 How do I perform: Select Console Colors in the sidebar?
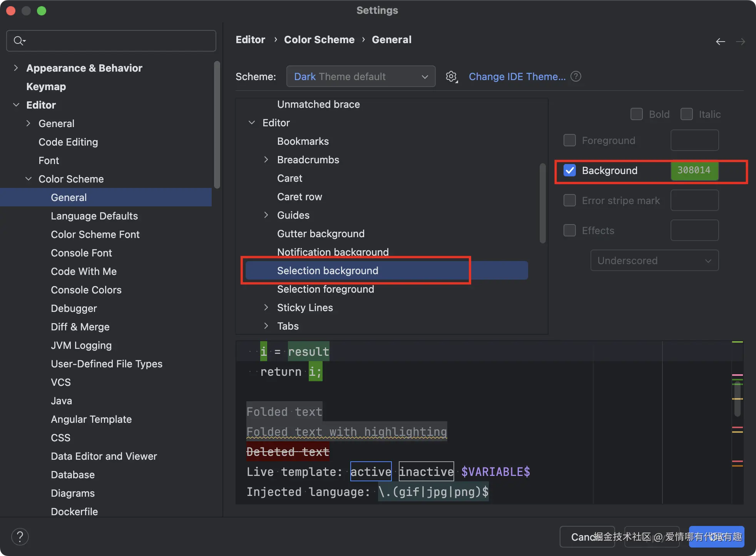[86, 290]
